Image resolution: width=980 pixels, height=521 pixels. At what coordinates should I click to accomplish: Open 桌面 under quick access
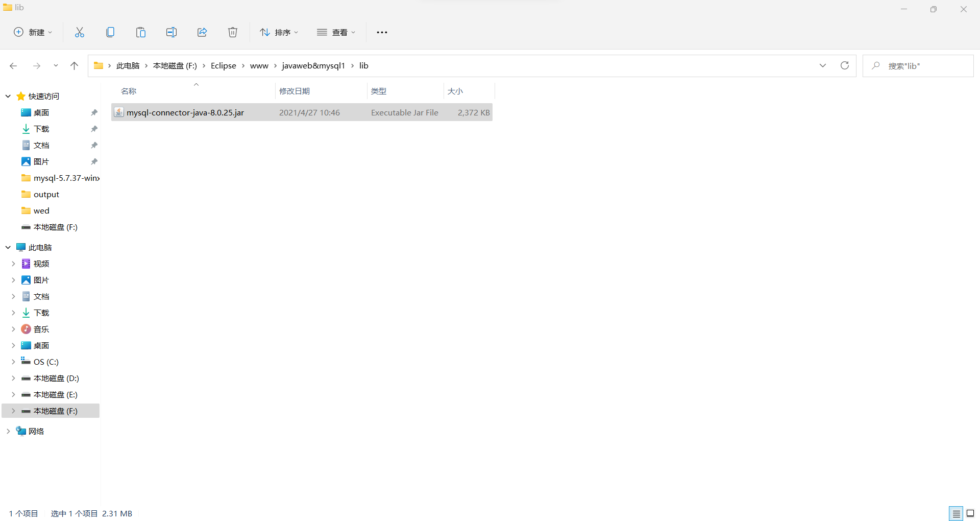(41, 112)
